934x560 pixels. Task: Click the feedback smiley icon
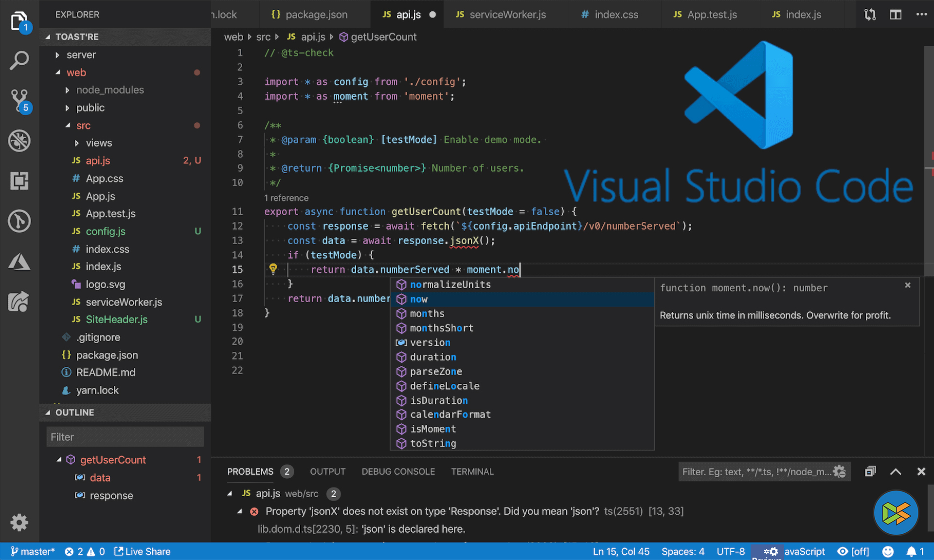click(x=888, y=551)
